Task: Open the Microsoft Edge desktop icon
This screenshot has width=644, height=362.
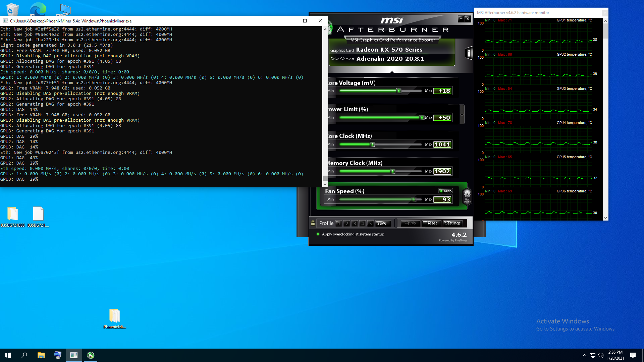Action: 38,9
